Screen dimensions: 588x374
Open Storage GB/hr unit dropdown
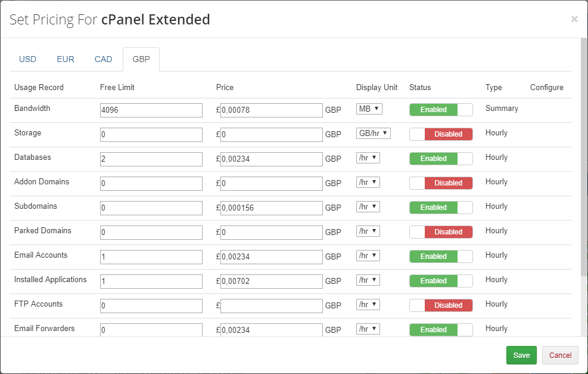373,134
